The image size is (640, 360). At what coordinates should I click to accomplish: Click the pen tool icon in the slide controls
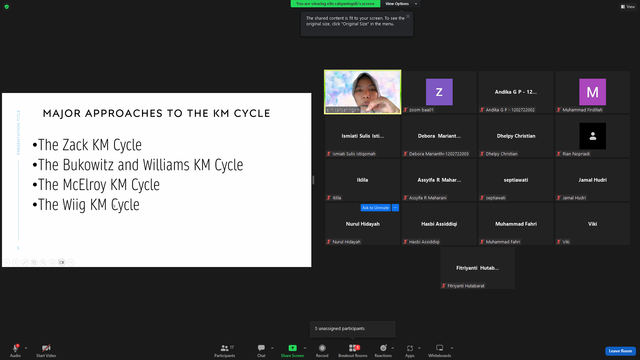[25, 262]
